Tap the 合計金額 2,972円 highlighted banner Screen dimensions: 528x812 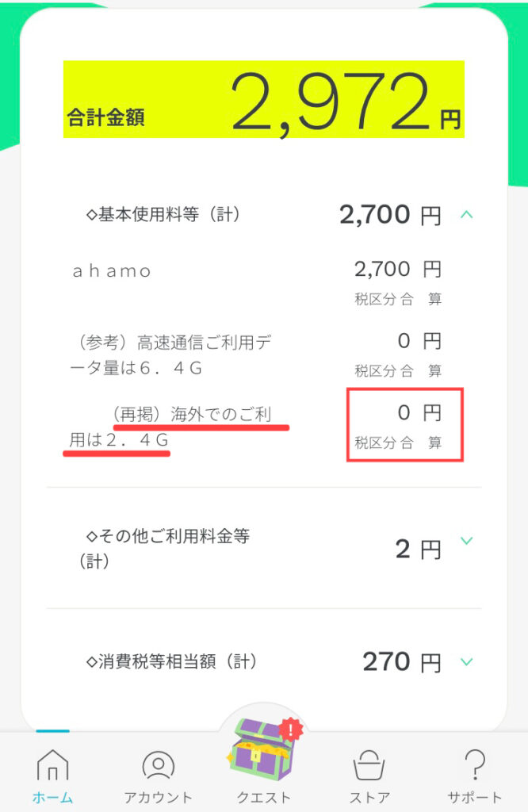pyautogui.click(x=264, y=99)
